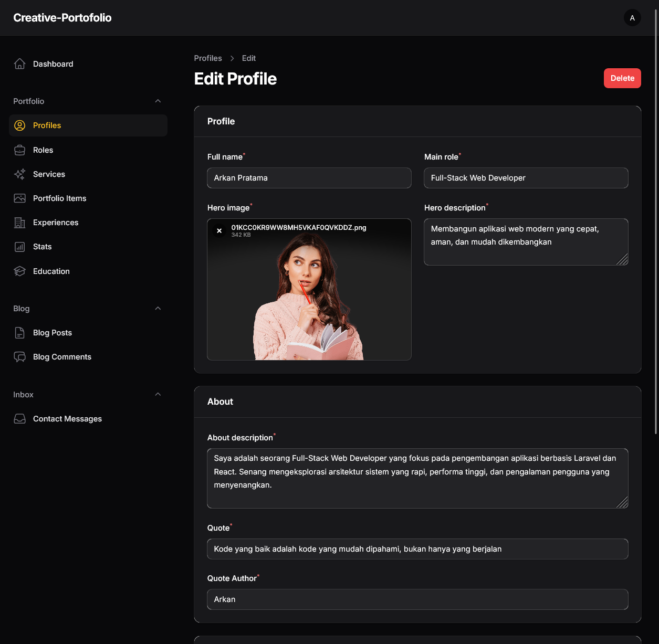Collapse the Blog section chevron
Screen dimensions: 659x644
click(158, 308)
